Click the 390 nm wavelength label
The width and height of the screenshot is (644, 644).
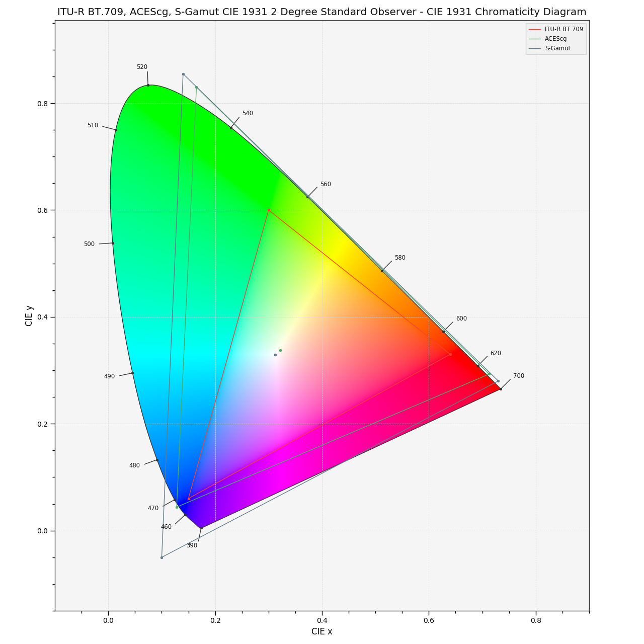192,545
